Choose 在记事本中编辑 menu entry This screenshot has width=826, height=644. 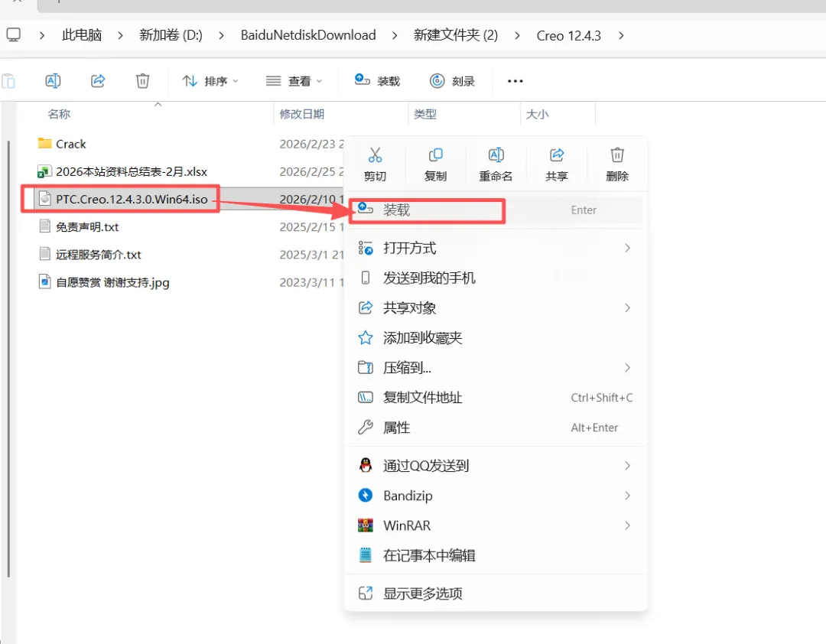click(495, 555)
